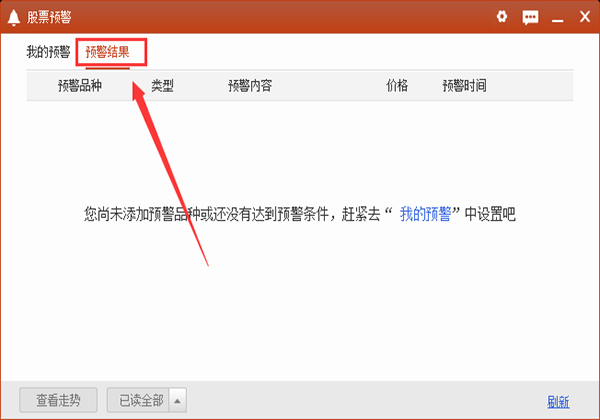This screenshot has width=600, height=420.
Task: Open settings via the gear icon
Action: pos(502,16)
